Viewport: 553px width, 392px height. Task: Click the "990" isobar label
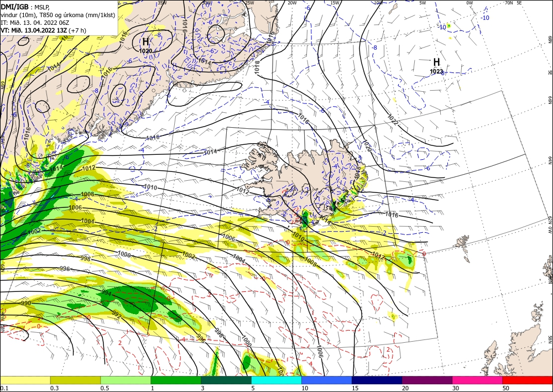click(x=26, y=303)
